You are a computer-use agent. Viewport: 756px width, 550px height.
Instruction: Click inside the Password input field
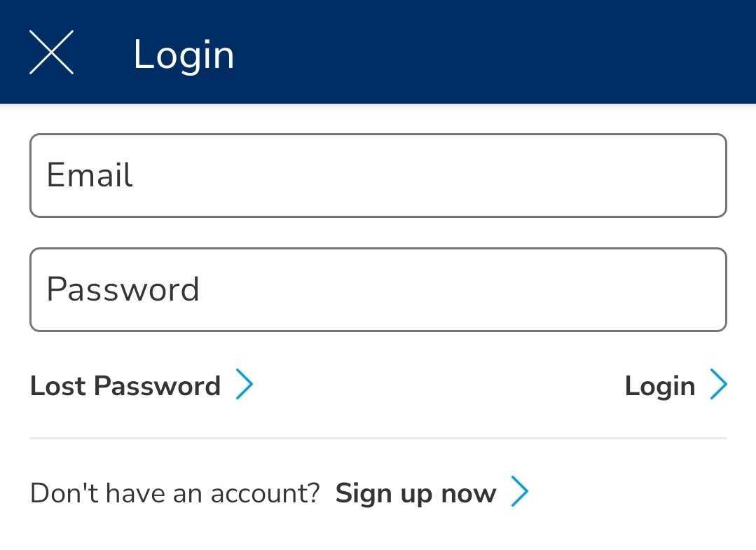point(378,289)
